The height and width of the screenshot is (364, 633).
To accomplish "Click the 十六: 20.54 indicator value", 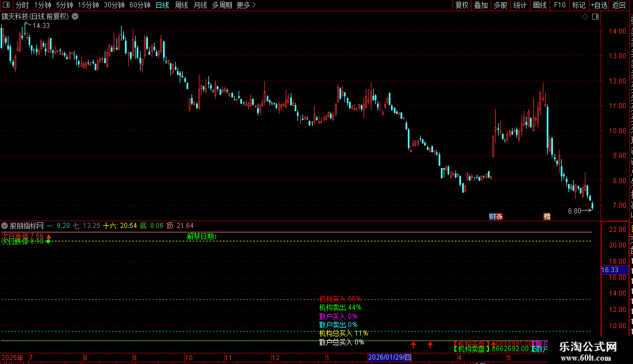I will point(120,226).
